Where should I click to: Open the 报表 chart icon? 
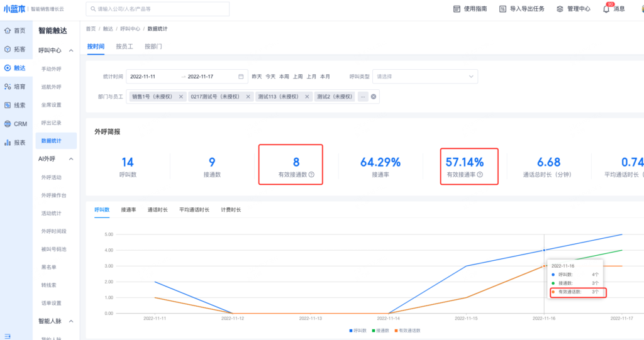pyautogui.click(x=8, y=143)
